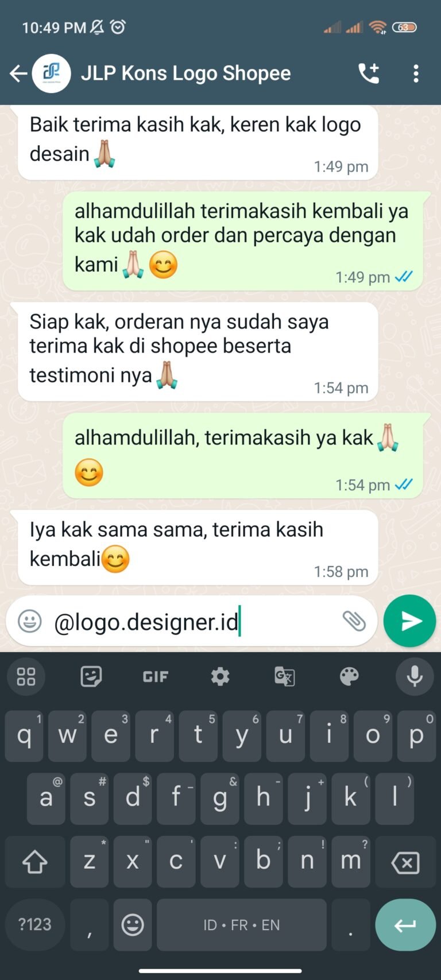Tap the keyboard enter key

[x=405, y=925]
